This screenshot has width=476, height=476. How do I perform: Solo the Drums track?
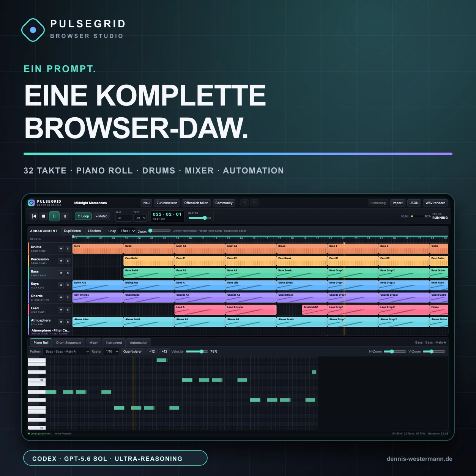tap(68, 249)
